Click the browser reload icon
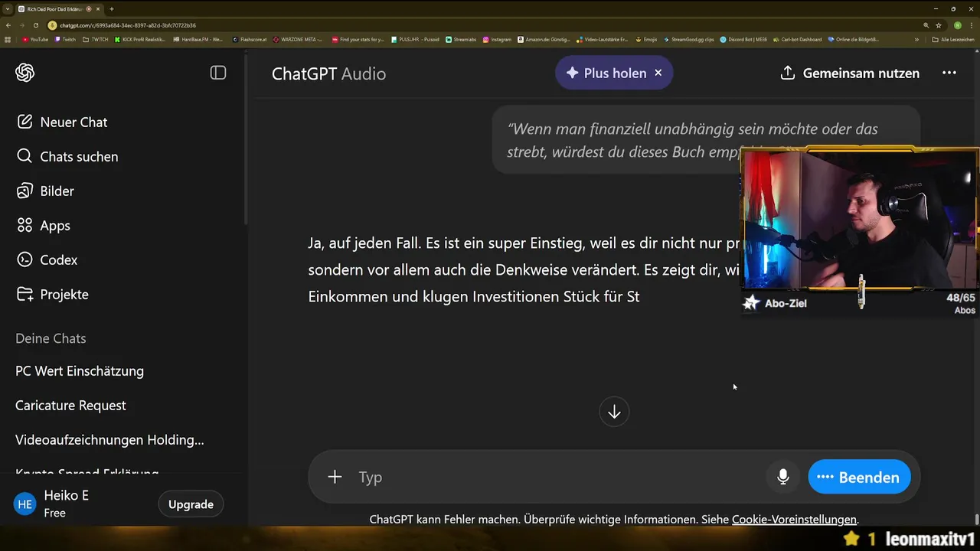Viewport: 980px width, 551px height. click(35, 25)
